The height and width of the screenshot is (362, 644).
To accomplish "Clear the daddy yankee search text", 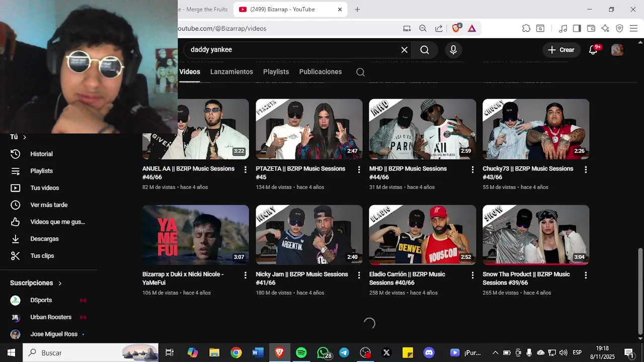I will pos(404,50).
